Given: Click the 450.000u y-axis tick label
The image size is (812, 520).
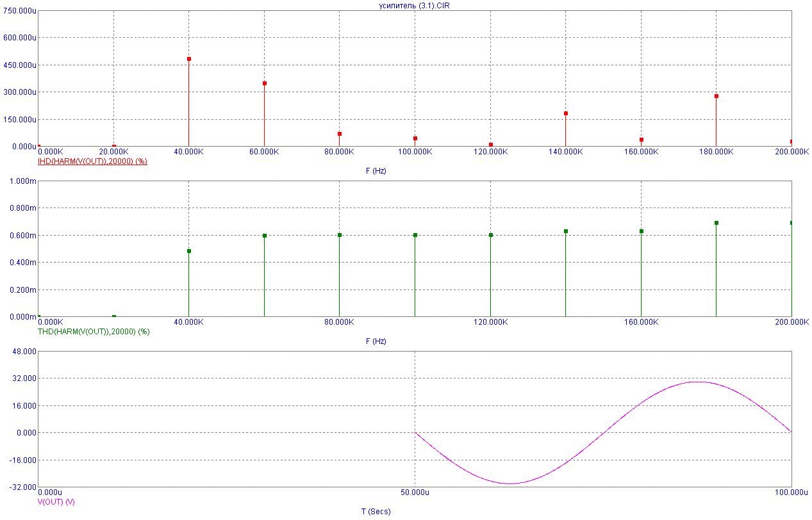Looking at the screenshot, I should 20,65.
